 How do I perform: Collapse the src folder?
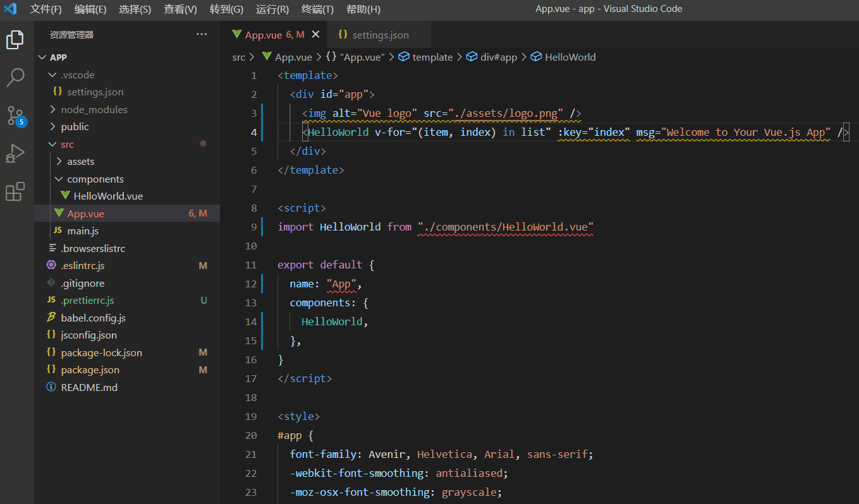coord(52,144)
